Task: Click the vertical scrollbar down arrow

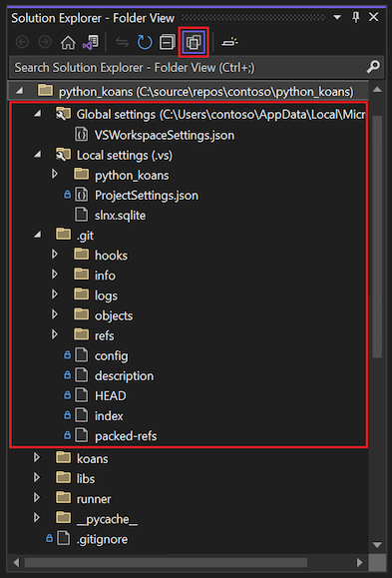Action: tap(376, 544)
